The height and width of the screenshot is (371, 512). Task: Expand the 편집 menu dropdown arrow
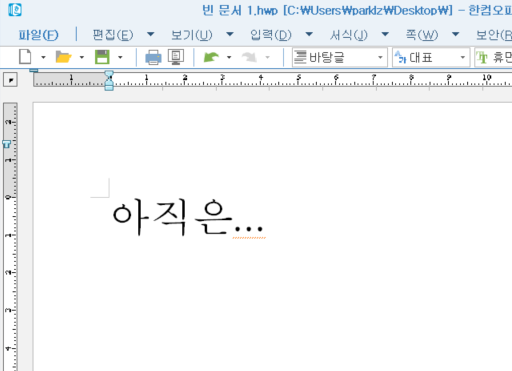click(151, 34)
